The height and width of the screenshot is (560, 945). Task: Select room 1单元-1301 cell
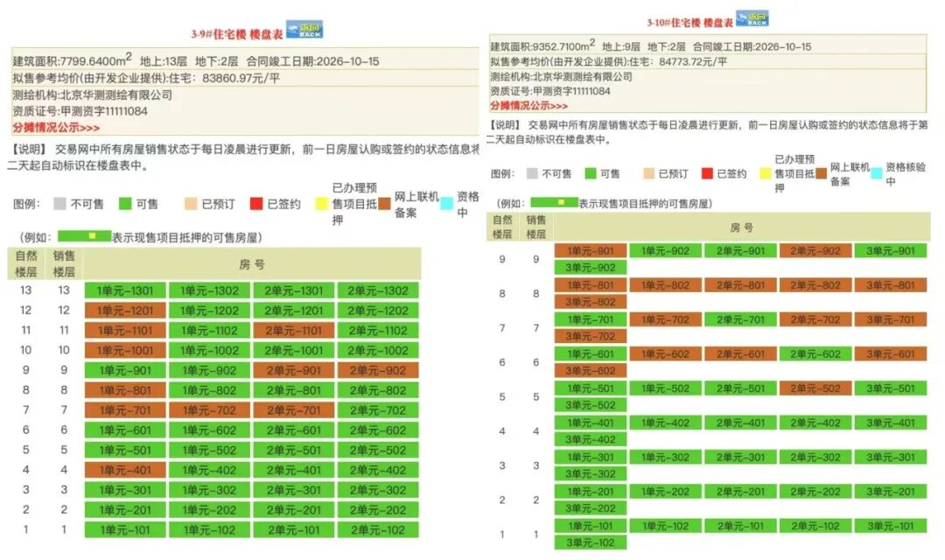[125, 290]
